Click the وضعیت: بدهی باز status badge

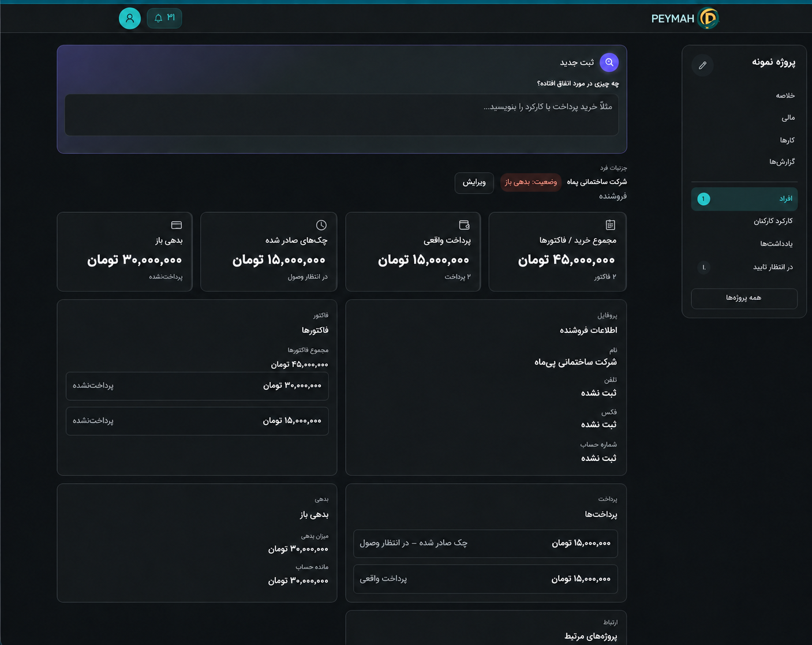point(531,182)
